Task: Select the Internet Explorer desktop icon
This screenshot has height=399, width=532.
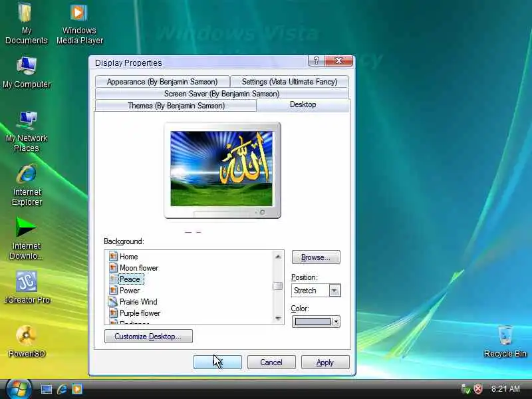Action: (x=27, y=186)
